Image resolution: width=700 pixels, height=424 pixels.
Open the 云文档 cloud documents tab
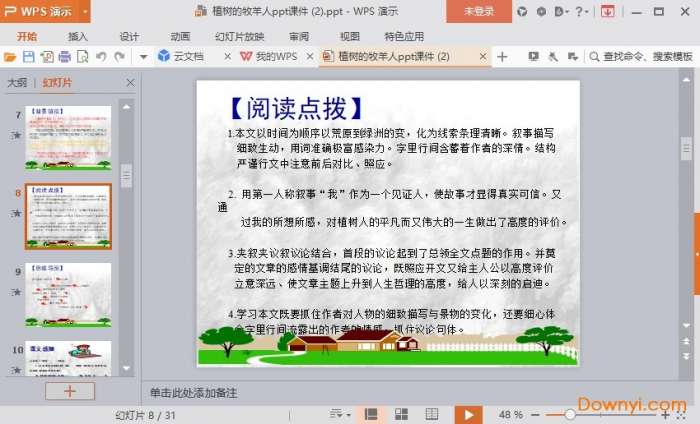(x=181, y=56)
